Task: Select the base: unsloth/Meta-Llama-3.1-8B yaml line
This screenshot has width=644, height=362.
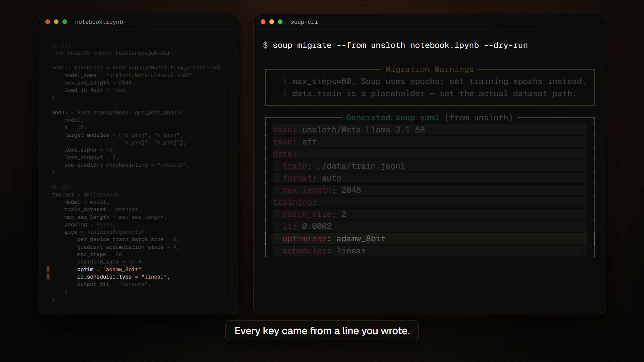Action: (x=430, y=130)
